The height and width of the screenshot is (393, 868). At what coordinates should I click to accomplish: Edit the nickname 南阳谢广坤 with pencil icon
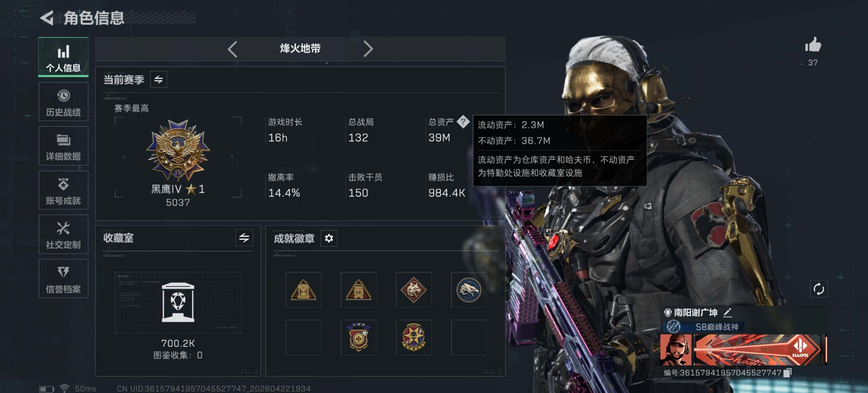pos(728,313)
